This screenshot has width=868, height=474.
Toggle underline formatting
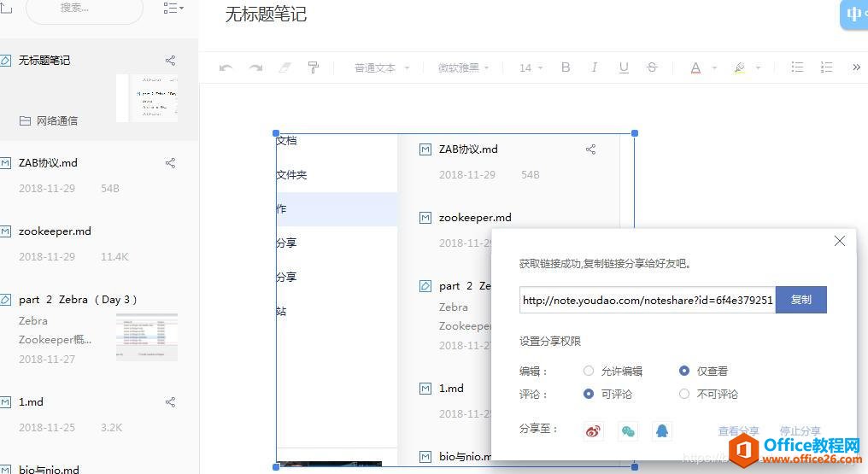coord(624,67)
